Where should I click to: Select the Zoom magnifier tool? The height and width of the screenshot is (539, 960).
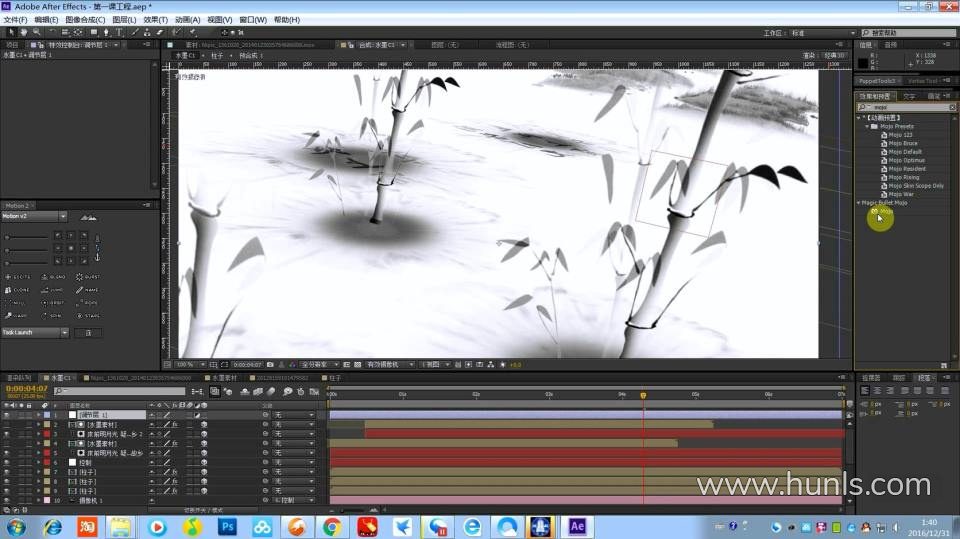point(36,32)
